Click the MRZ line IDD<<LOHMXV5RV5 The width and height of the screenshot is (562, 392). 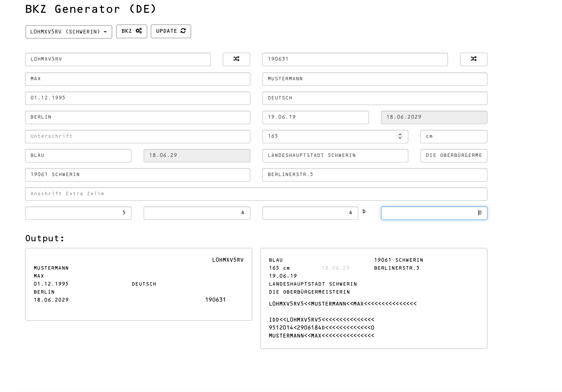coord(322,320)
